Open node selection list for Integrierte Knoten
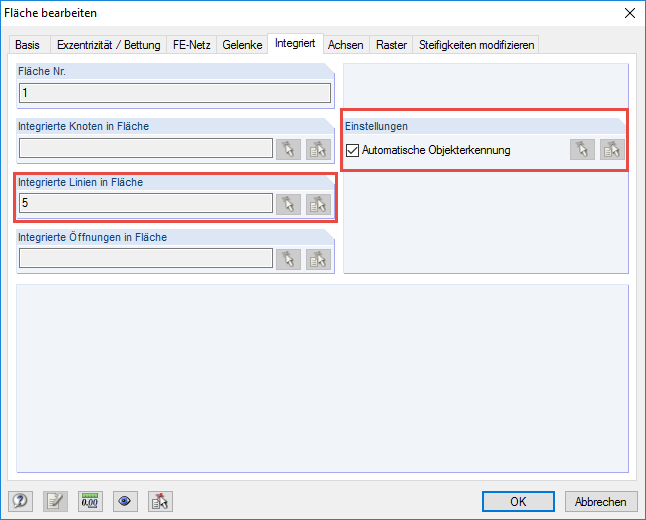The height and width of the screenshot is (520, 646). pyautogui.click(x=318, y=149)
